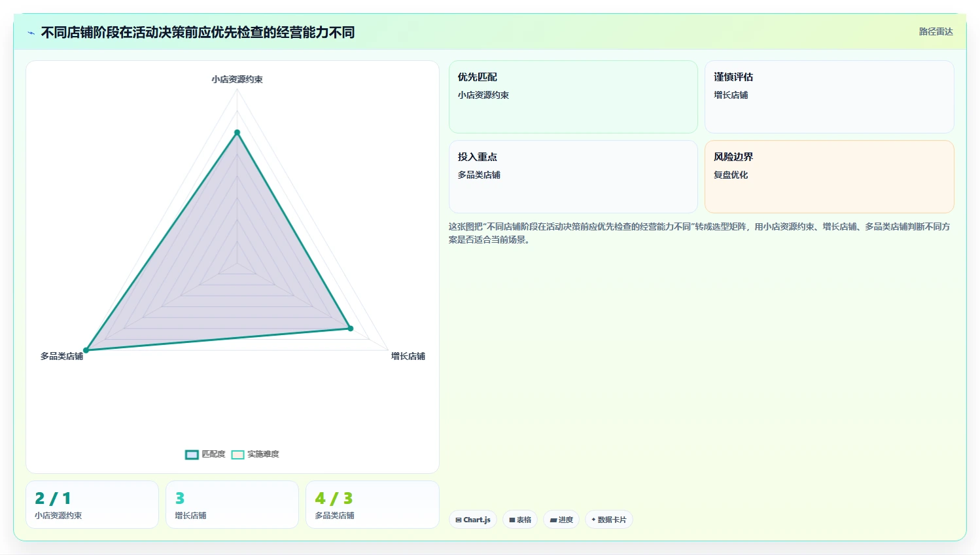
Task: Click 复盘优化 text in 风险边界 card
Action: (x=731, y=175)
